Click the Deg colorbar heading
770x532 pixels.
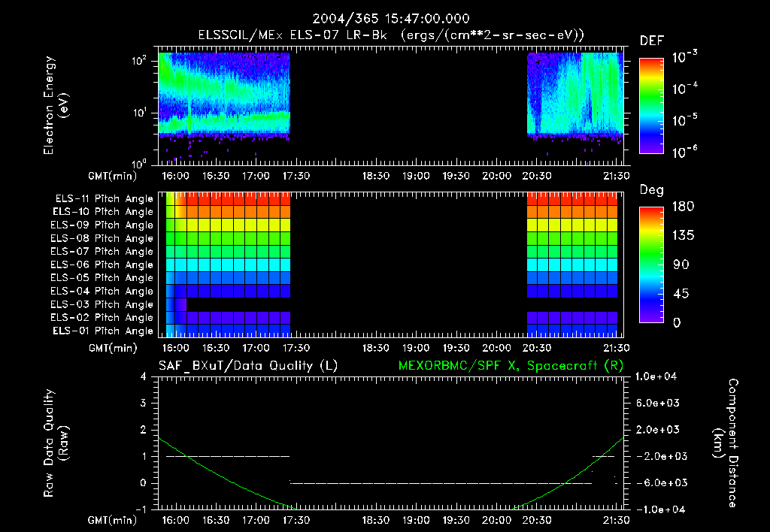click(652, 190)
